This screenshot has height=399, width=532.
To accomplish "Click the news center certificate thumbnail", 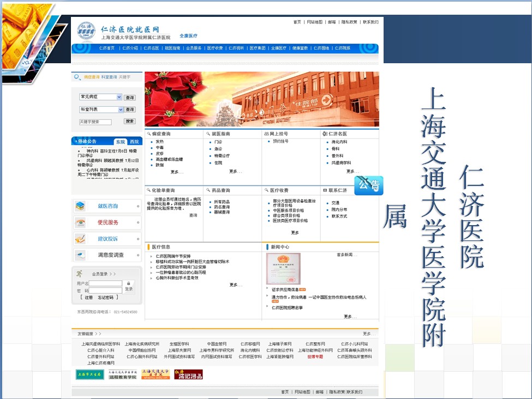I will [283, 268].
